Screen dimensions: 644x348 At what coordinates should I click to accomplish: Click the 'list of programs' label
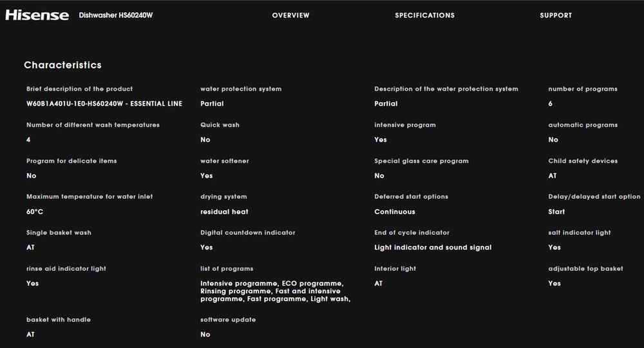point(227,269)
